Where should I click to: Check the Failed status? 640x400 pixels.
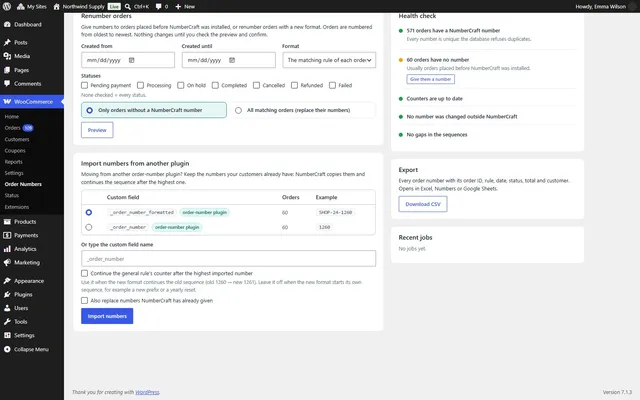pos(332,85)
